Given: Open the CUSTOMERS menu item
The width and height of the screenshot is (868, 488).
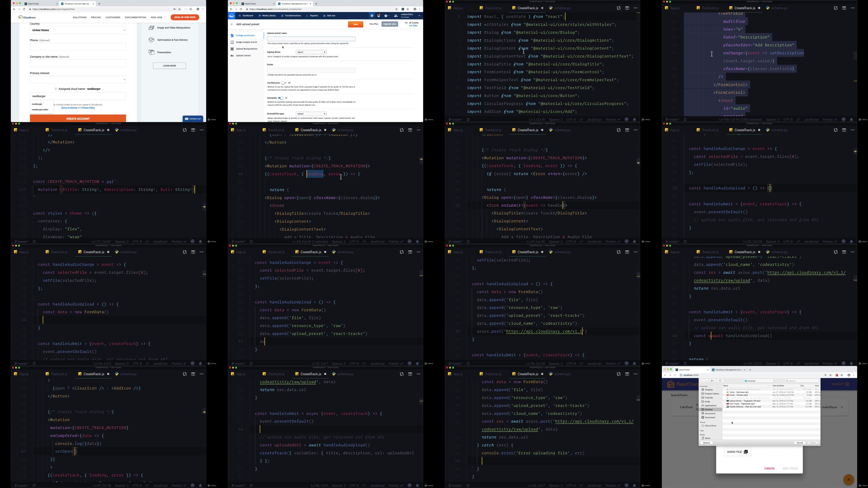Looking at the screenshot, I should click(113, 18).
